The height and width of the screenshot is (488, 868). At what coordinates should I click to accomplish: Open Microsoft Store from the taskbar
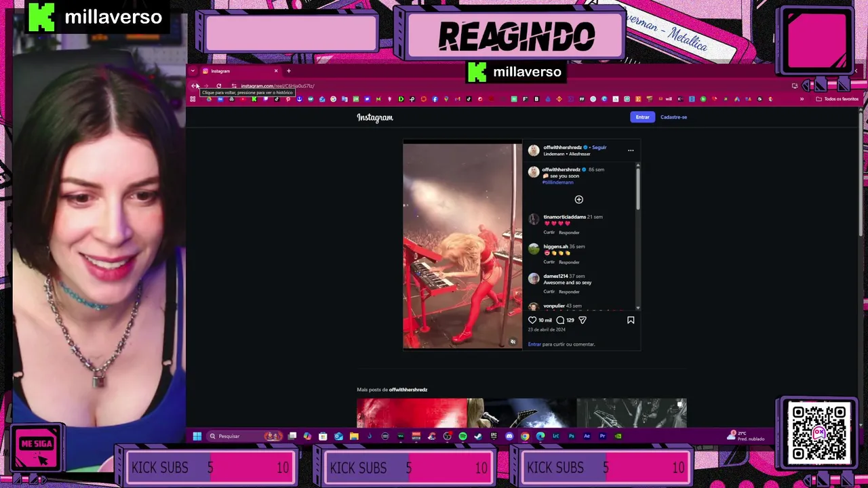point(323,436)
